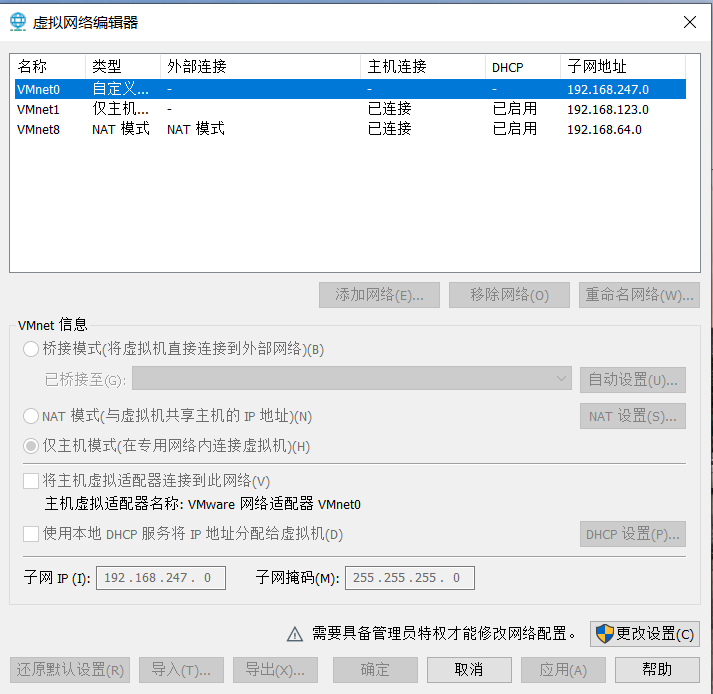Click the 类型 column header
This screenshot has height=694, width=713.
tap(123, 67)
